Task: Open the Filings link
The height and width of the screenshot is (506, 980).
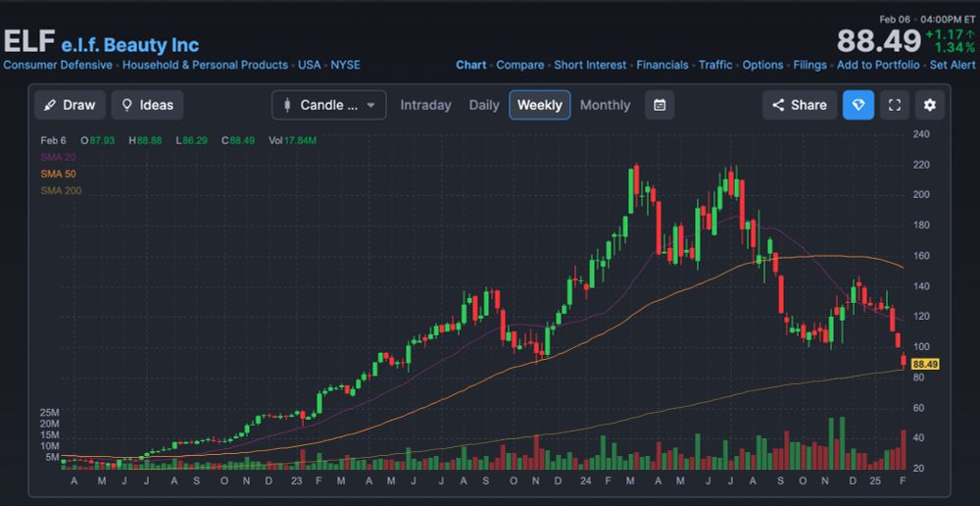Action: point(810,65)
